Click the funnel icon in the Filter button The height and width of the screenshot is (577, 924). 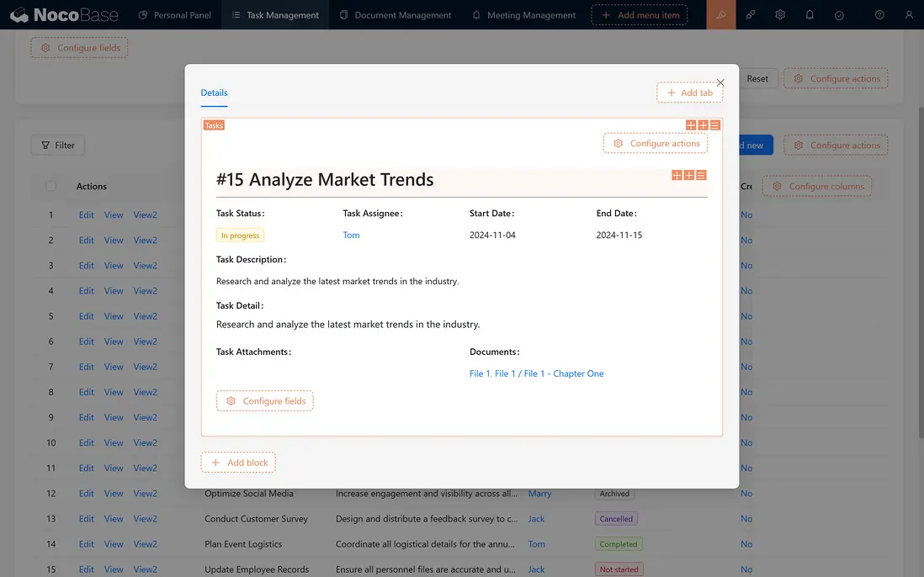click(45, 145)
